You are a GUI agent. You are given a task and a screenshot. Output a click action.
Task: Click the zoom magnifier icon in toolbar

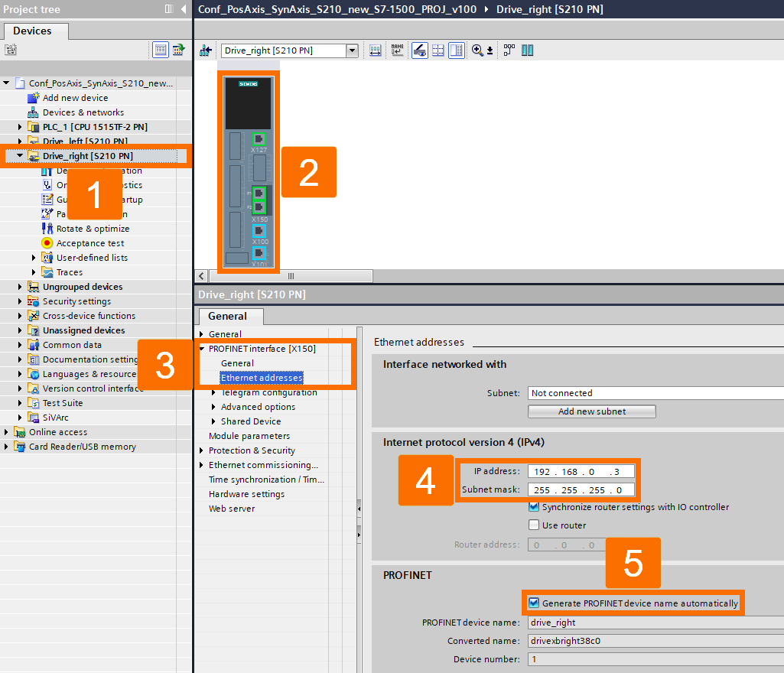[x=477, y=50]
